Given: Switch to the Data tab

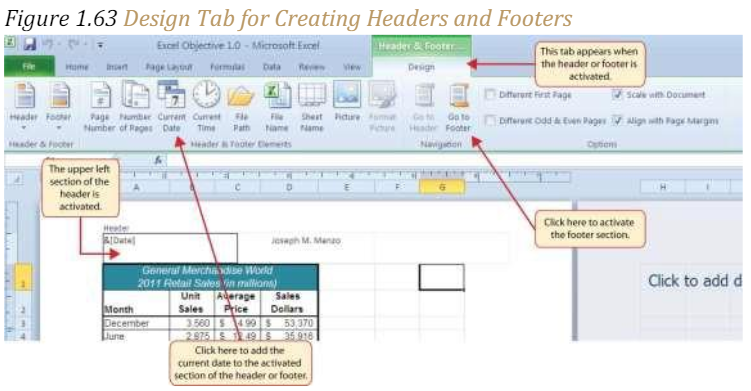Looking at the screenshot, I should [272, 67].
